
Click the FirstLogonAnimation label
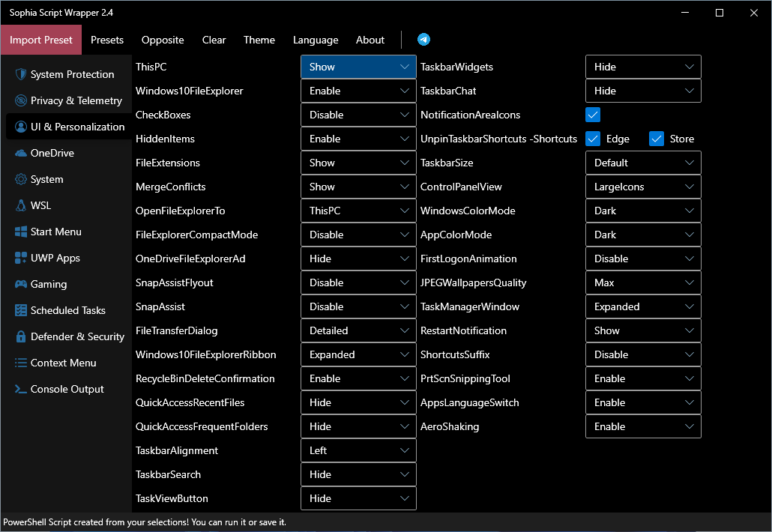coord(468,259)
